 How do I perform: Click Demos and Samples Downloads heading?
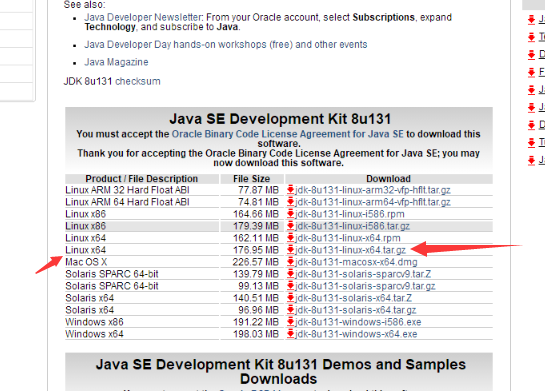tap(280, 372)
